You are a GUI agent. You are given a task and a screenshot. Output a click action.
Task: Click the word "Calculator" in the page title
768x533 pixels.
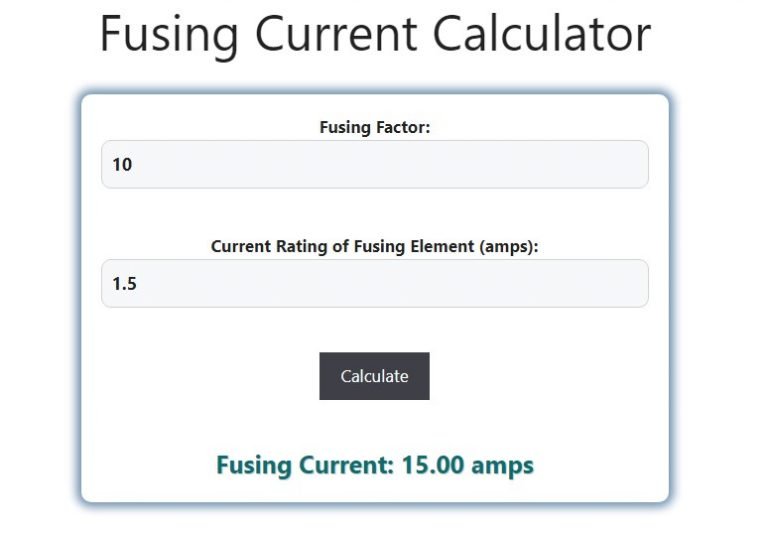tap(541, 34)
